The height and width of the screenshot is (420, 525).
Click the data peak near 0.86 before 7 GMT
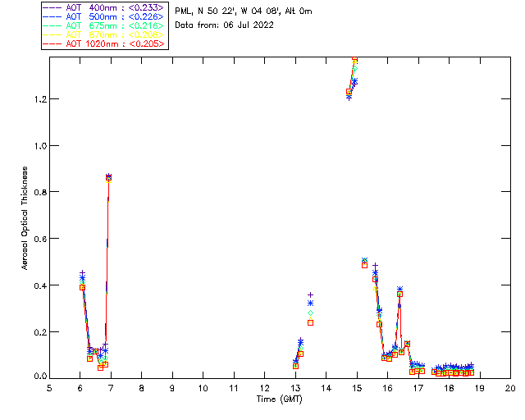click(108, 177)
